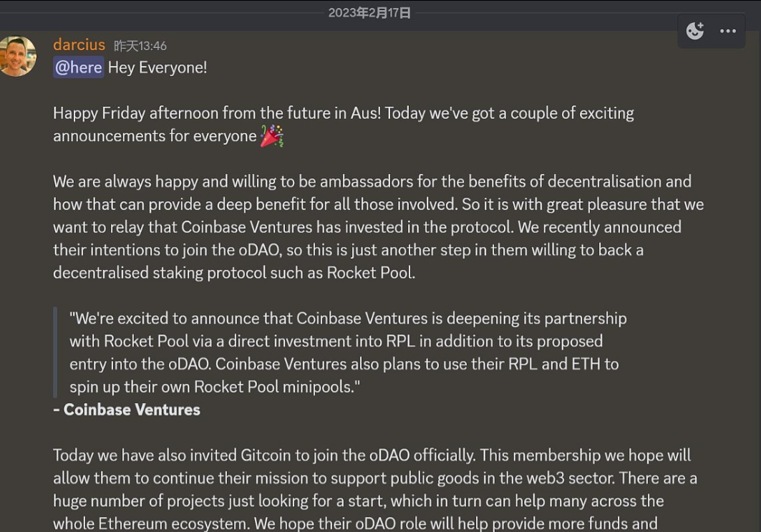Open the three-dot more options menu
The width and height of the screenshot is (761, 532).
[x=728, y=31]
